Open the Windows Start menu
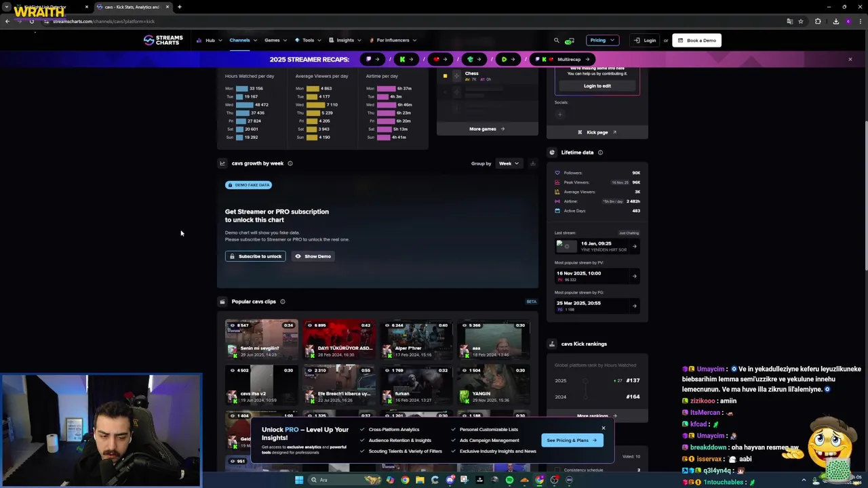This screenshot has width=868, height=488. 299,480
